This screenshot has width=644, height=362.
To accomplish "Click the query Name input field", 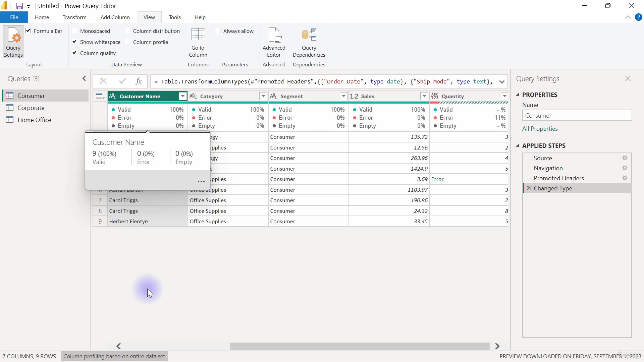I will (577, 116).
